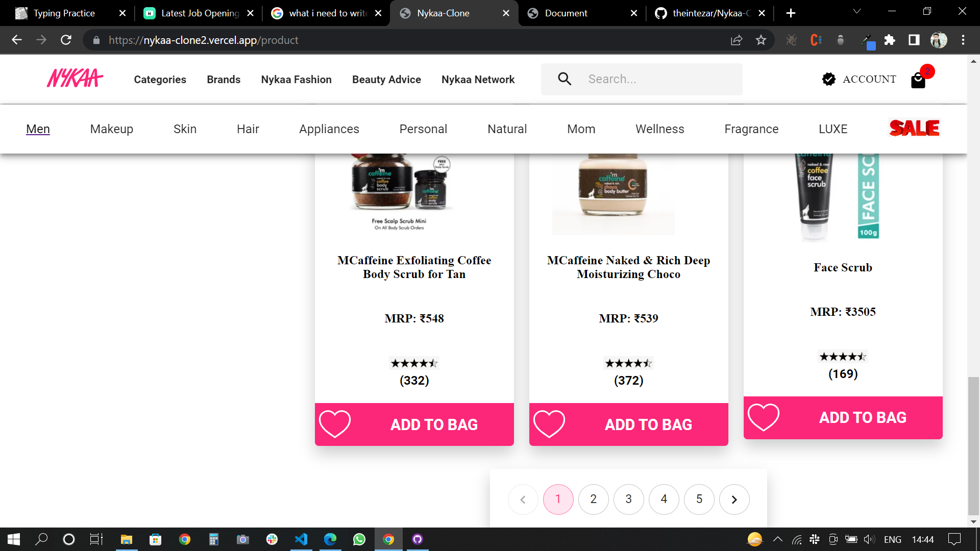Click the heart icon on Face Scrub card
This screenshot has width=980, height=551.
[763, 417]
